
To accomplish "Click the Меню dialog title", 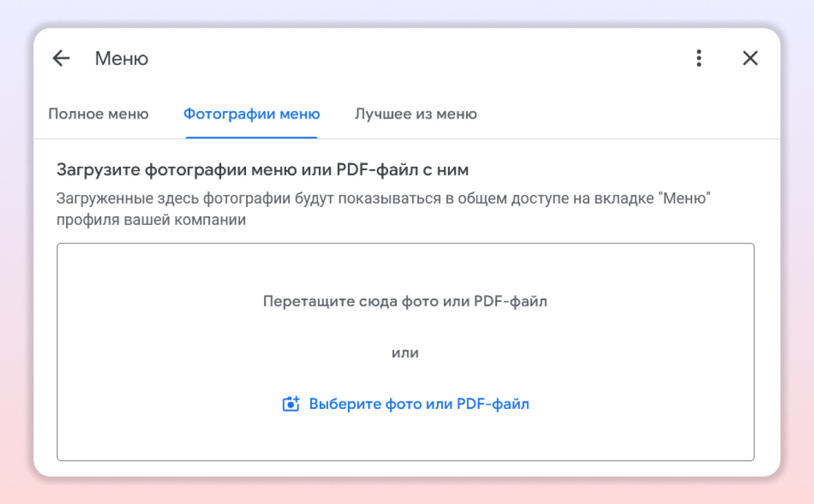I will 122,59.
